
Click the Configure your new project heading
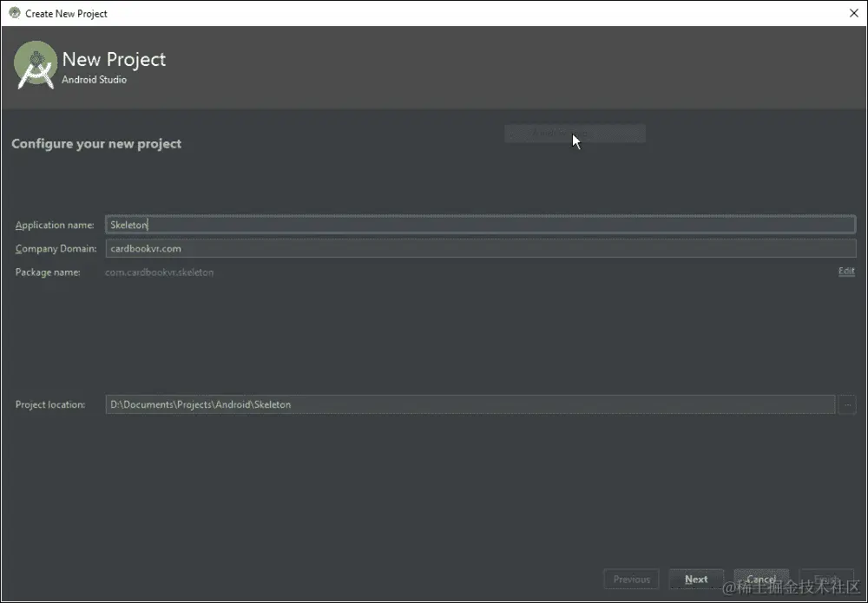click(x=96, y=144)
